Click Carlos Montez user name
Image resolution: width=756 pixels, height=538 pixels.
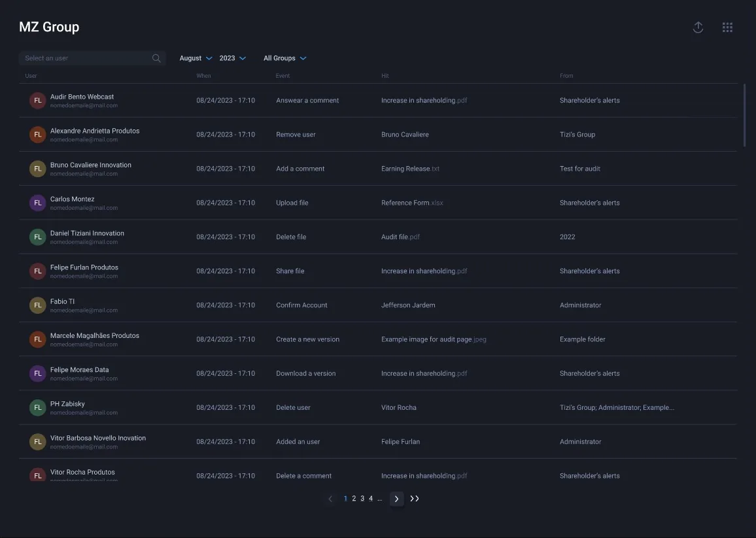tap(73, 199)
